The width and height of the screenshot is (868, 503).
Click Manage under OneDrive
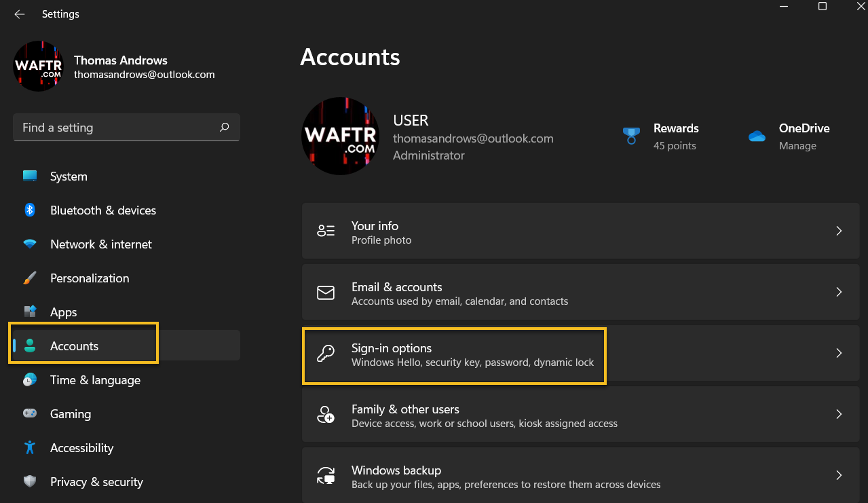(x=797, y=146)
